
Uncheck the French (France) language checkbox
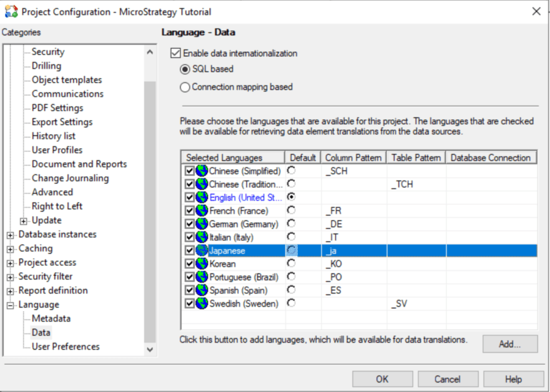tap(189, 211)
